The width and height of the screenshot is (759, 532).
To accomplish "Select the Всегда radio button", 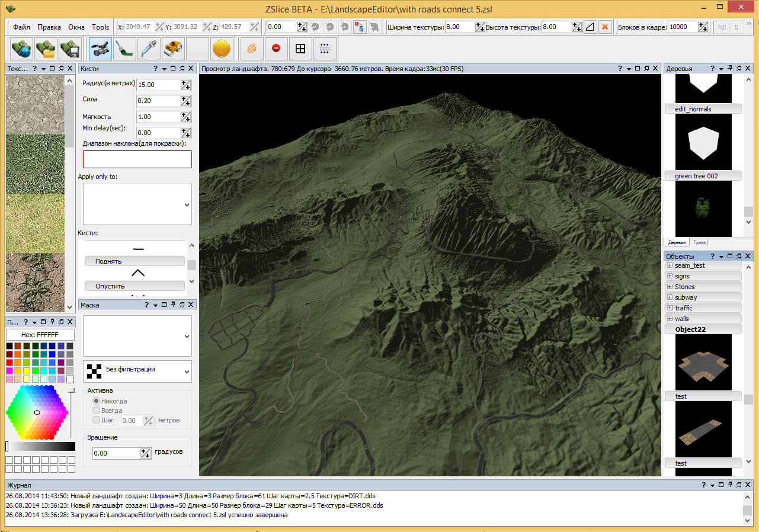I will [96, 411].
